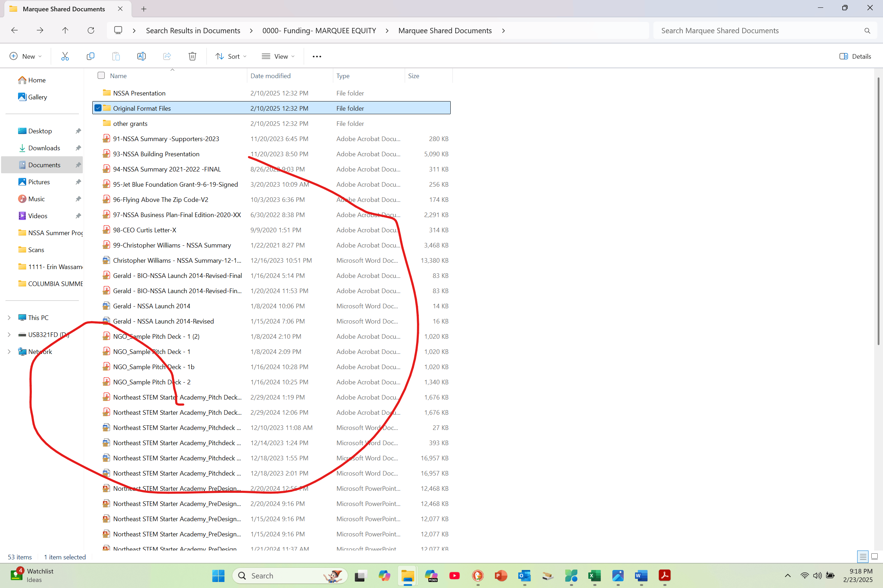Click the Rename icon in toolbar
The width and height of the screenshot is (883, 588).
coord(142,56)
